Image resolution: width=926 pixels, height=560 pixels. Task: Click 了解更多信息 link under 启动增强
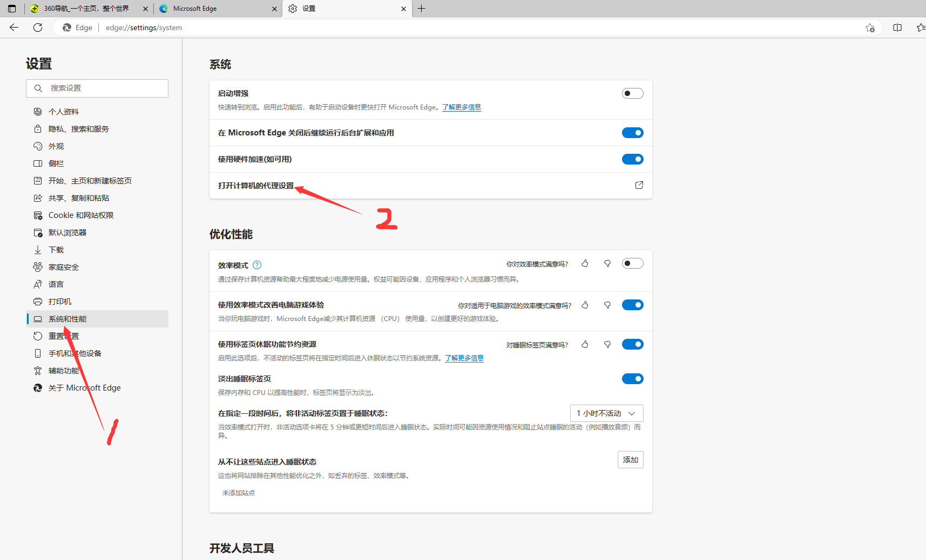(462, 107)
